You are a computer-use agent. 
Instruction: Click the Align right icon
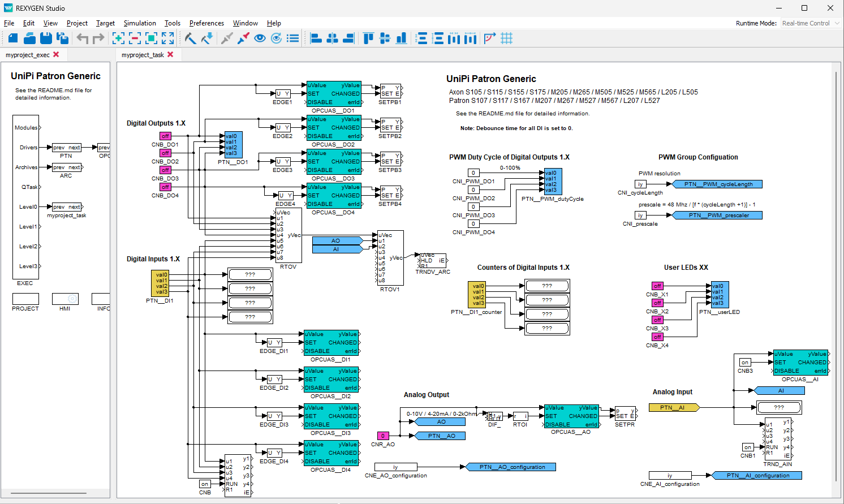pos(349,38)
